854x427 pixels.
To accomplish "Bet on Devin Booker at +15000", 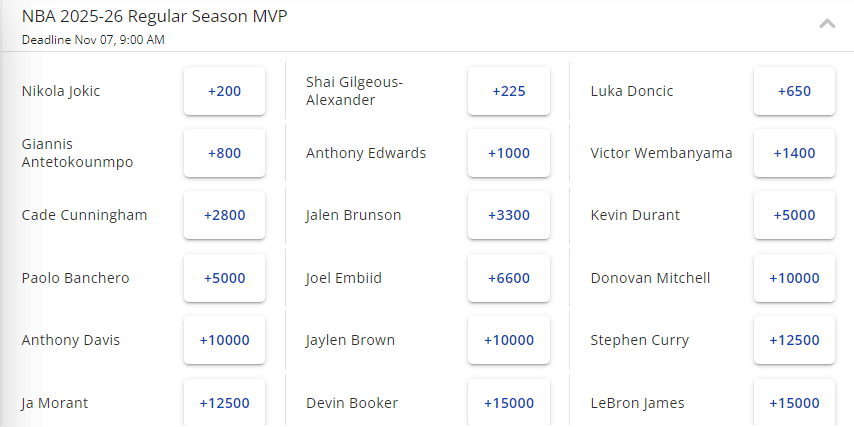I will coord(509,403).
